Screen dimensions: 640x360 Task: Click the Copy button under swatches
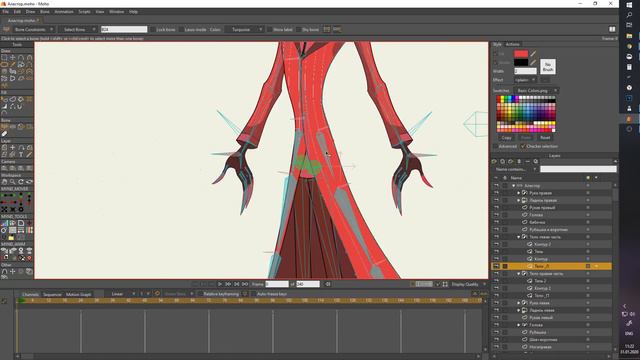[x=506, y=138]
